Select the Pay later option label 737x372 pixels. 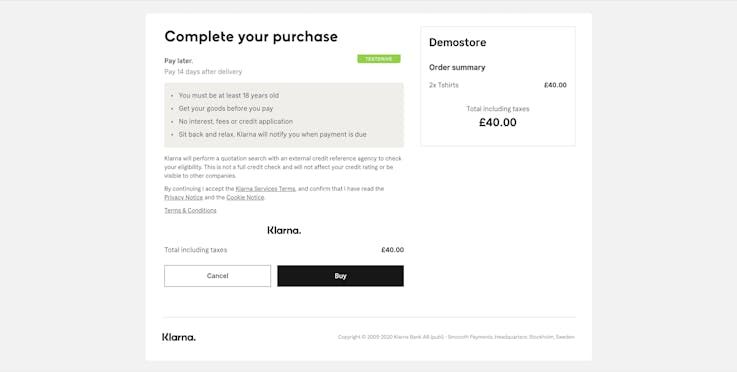point(179,61)
